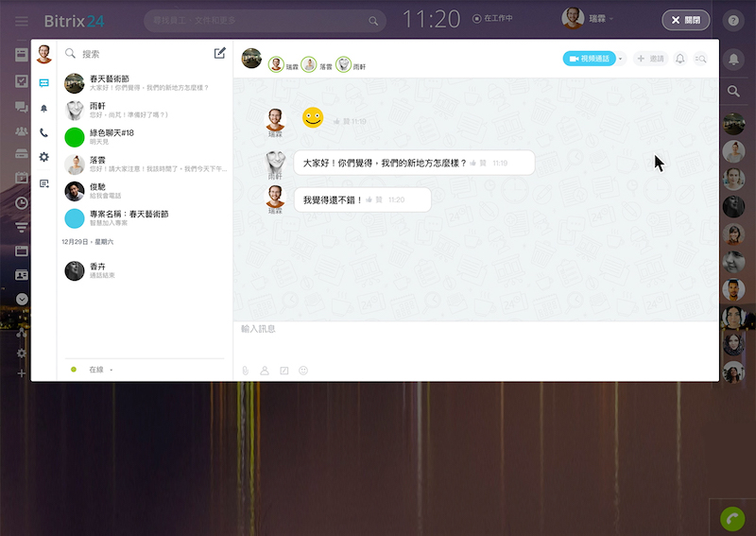Image resolution: width=756 pixels, height=536 pixels.
Task: Open the 雨軒 conversation in chat list
Action: [145, 110]
